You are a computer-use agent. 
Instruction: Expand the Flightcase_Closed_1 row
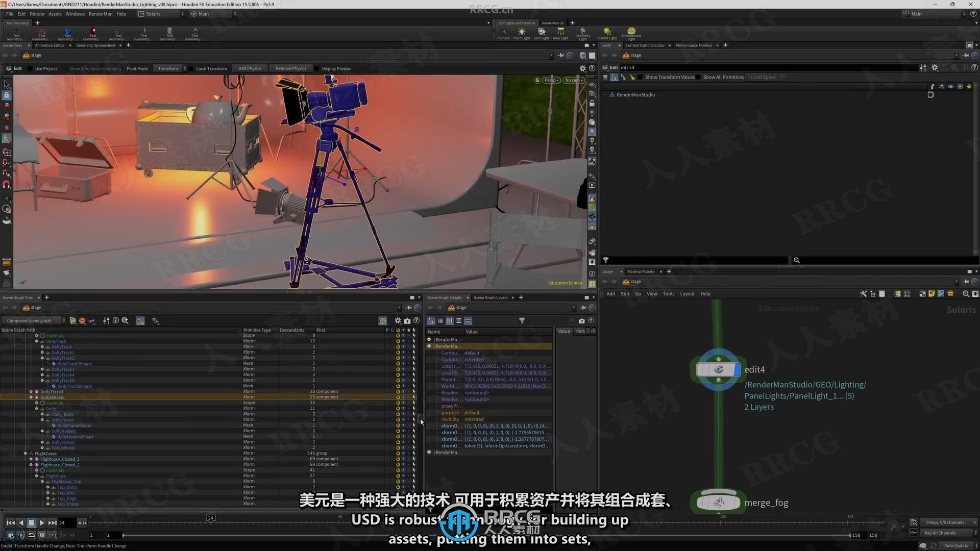pyautogui.click(x=31, y=459)
